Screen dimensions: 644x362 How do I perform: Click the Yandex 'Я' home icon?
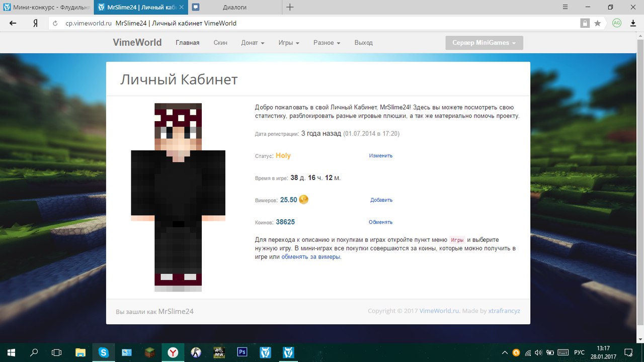pos(36,23)
